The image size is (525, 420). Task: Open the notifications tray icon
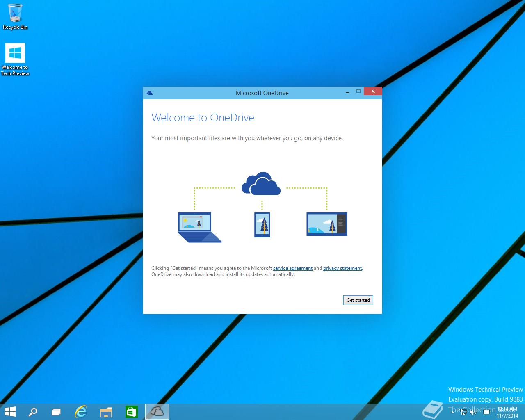click(x=486, y=411)
